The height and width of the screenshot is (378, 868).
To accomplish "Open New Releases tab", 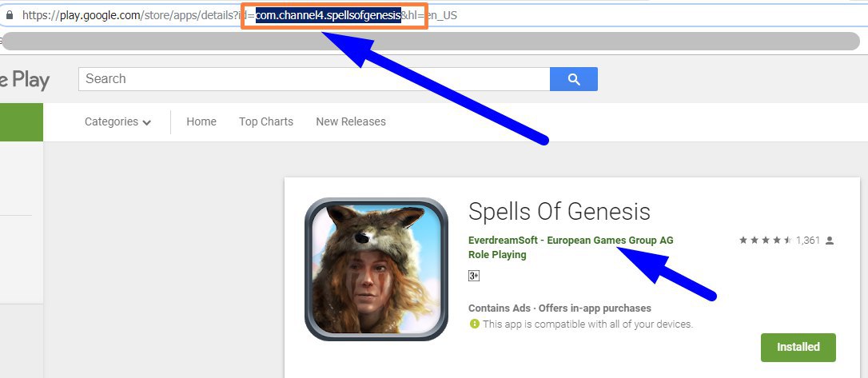I will point(351,121).
